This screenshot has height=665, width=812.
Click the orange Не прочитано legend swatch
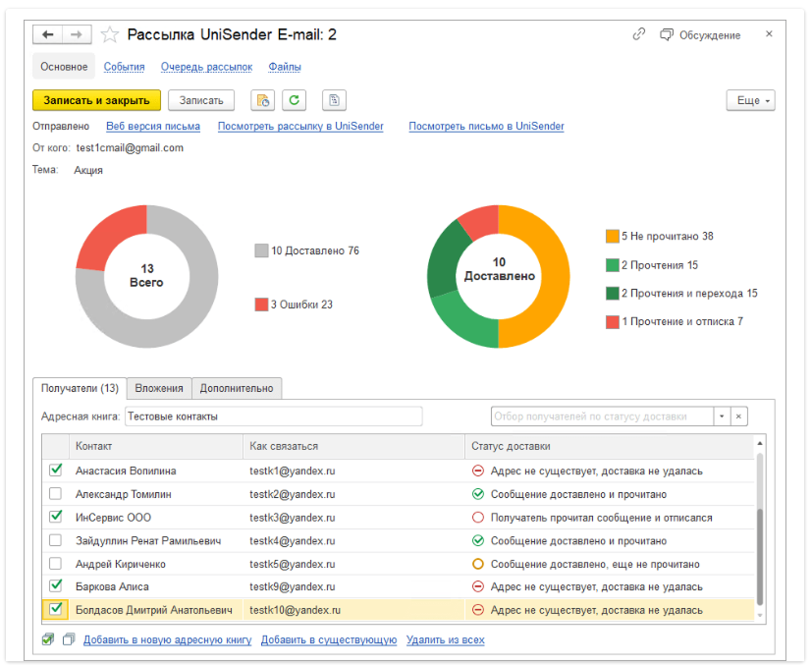pos(612,236)
